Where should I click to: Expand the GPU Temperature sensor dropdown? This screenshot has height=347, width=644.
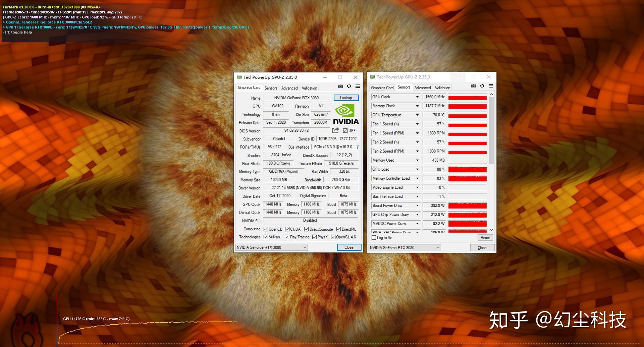click(417, 115)
